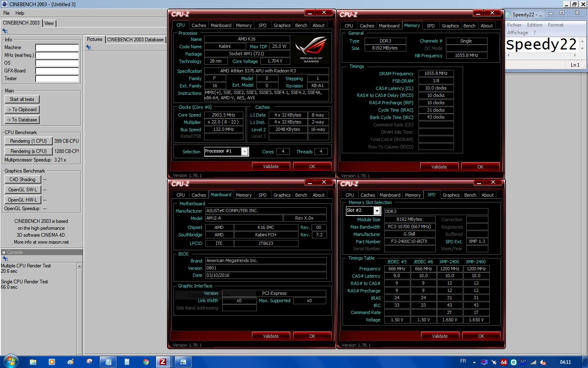
Task: Show hidden tray icons arrow
Action: tap(474, 362)
